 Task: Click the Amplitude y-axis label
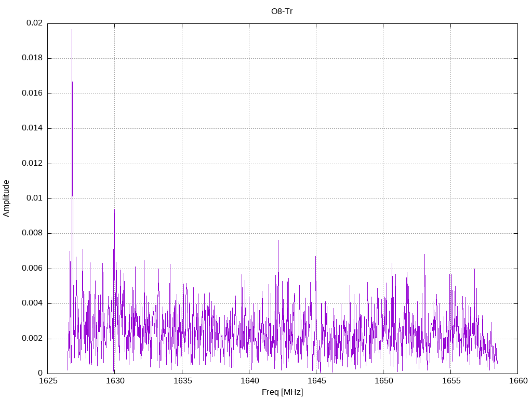pyautogui.click(x=7, y=198)
